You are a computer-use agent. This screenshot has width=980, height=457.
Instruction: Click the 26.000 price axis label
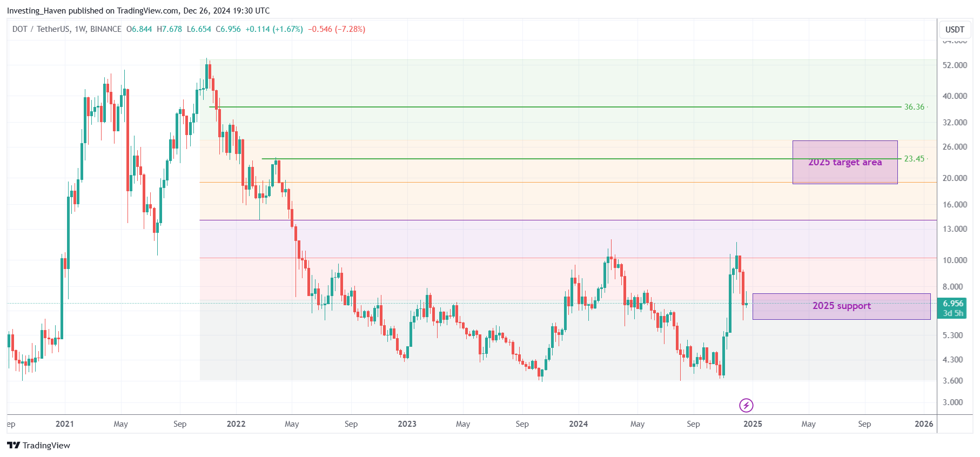click(x=955, y=147)
